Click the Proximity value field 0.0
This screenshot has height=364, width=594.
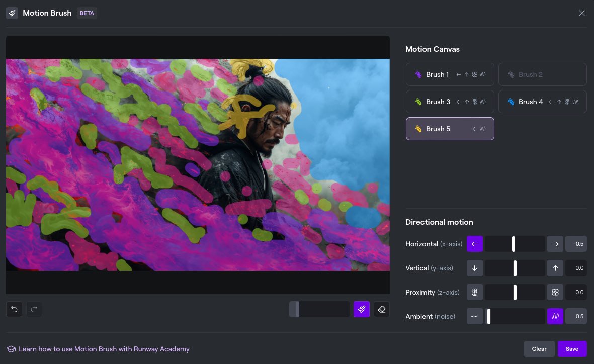pyautogui.click(x=576, y=292)
